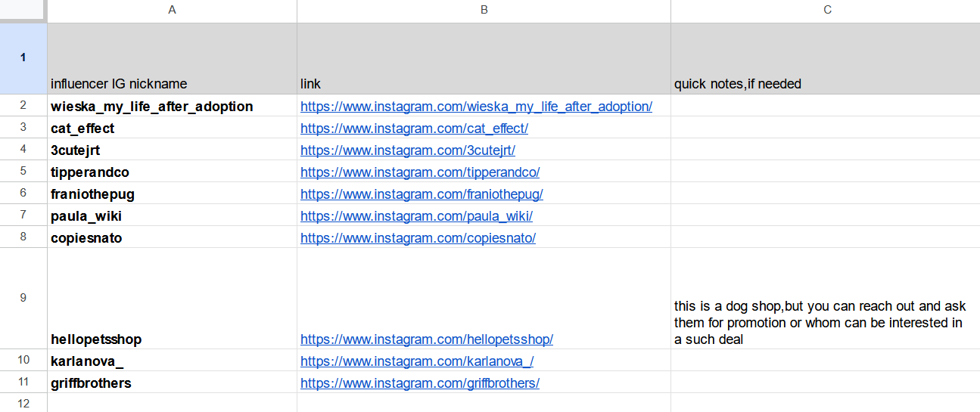
Task: Visit the franiothepug Instagram link
Action: pos(422,194)
